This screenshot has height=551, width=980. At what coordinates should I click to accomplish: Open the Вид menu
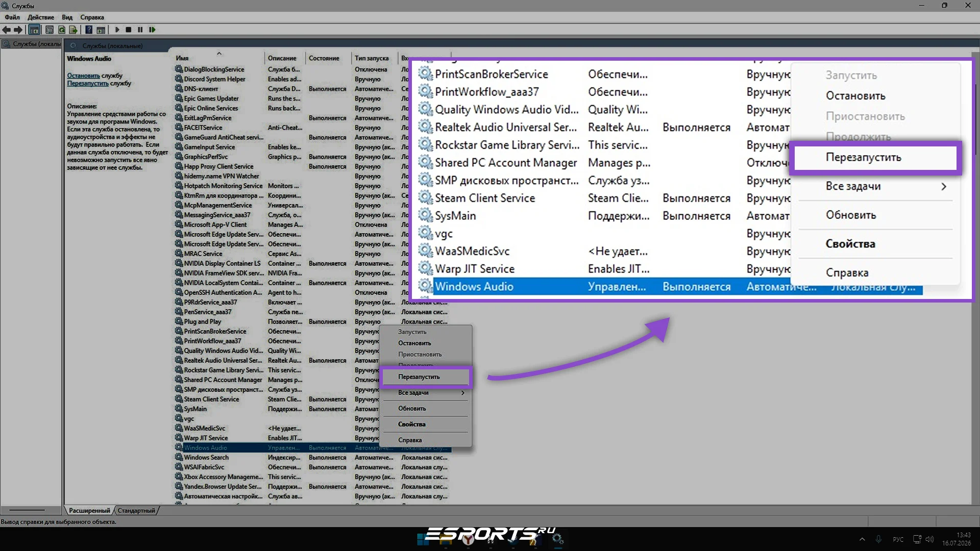67,17
